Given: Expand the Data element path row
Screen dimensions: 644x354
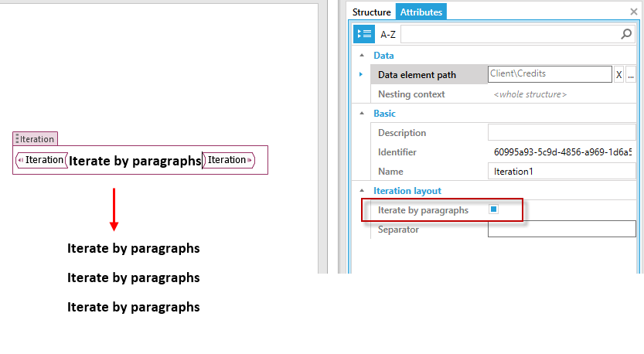Looking at the screenshot, I should 361,74.
